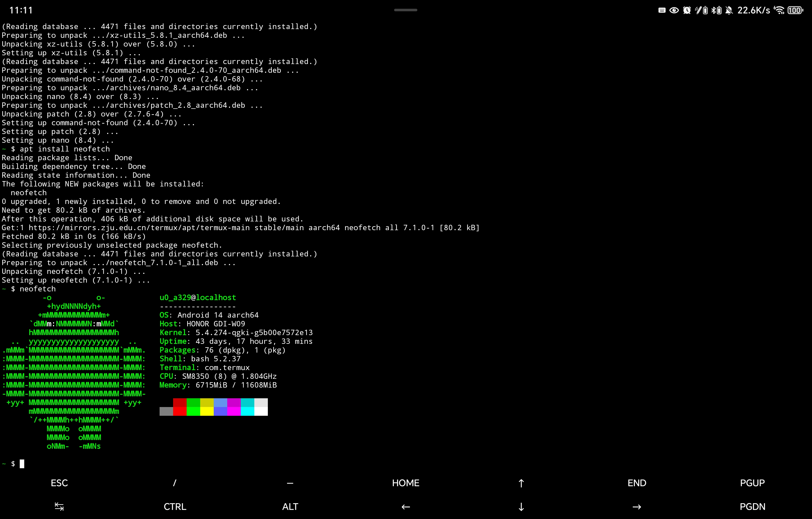This screenshot has height=519, width=812.
Task: Tap the alarm clock status icon
Action: coord(687,10)
